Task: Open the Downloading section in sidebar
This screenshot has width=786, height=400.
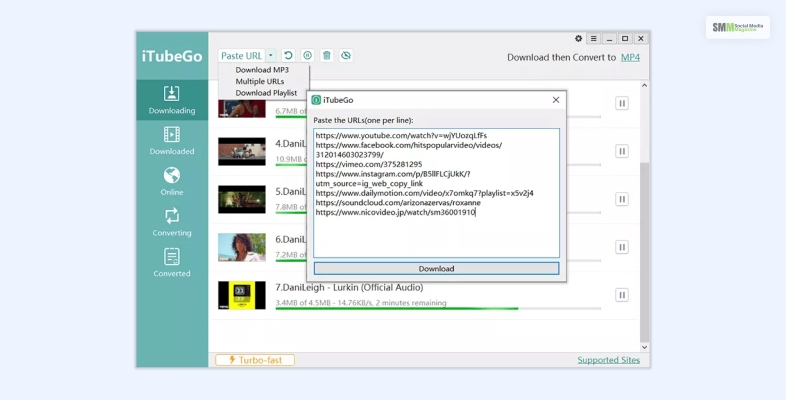Action: (172, 100)
